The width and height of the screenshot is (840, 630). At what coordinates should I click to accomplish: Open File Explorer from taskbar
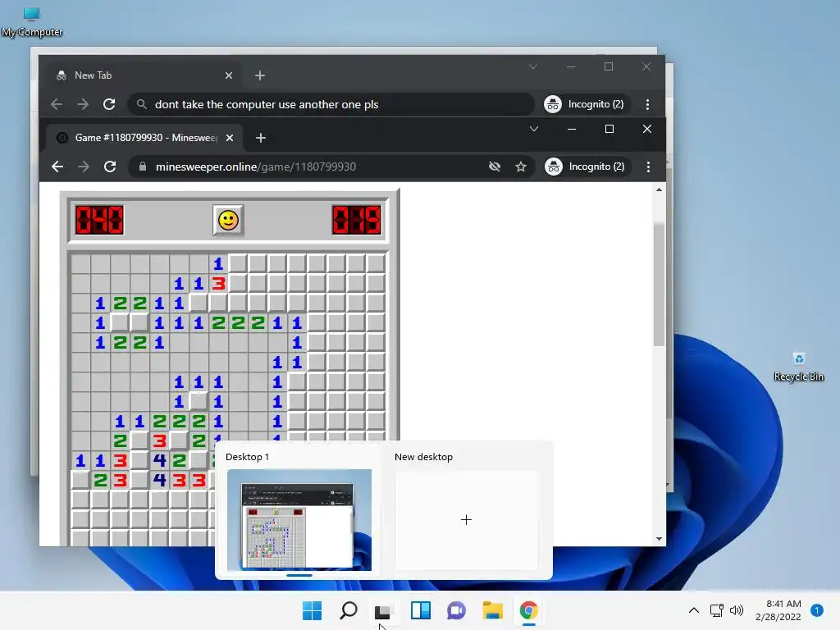[492, 610]
